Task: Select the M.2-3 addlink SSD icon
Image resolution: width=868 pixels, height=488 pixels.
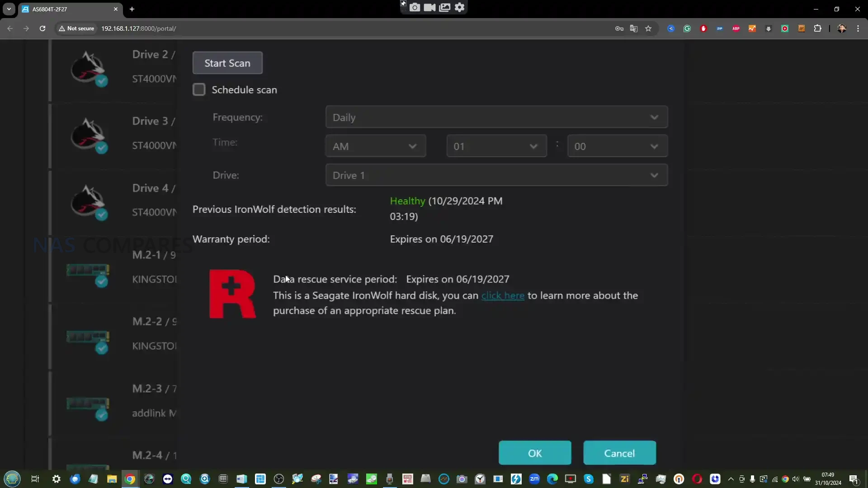Action: click(88, 404)
